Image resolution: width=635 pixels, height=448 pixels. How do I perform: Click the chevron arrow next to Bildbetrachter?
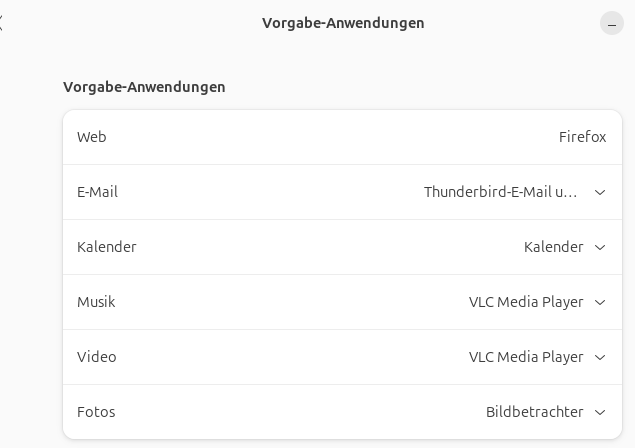(600, 412)
